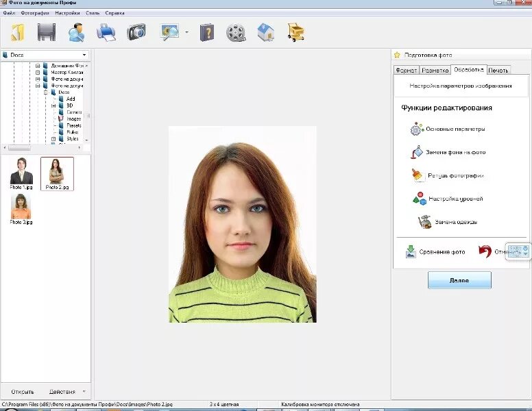532x411 pixels.
Task: Open the Настройки menu
Action: pyautogui.click(x=67, y=13)
